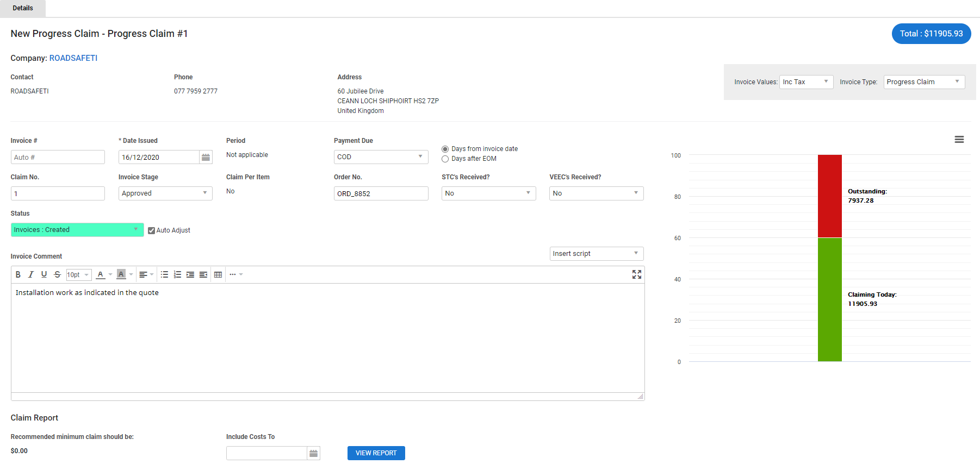Open the VEEC's Received dropdown

[x=596, y=193]
